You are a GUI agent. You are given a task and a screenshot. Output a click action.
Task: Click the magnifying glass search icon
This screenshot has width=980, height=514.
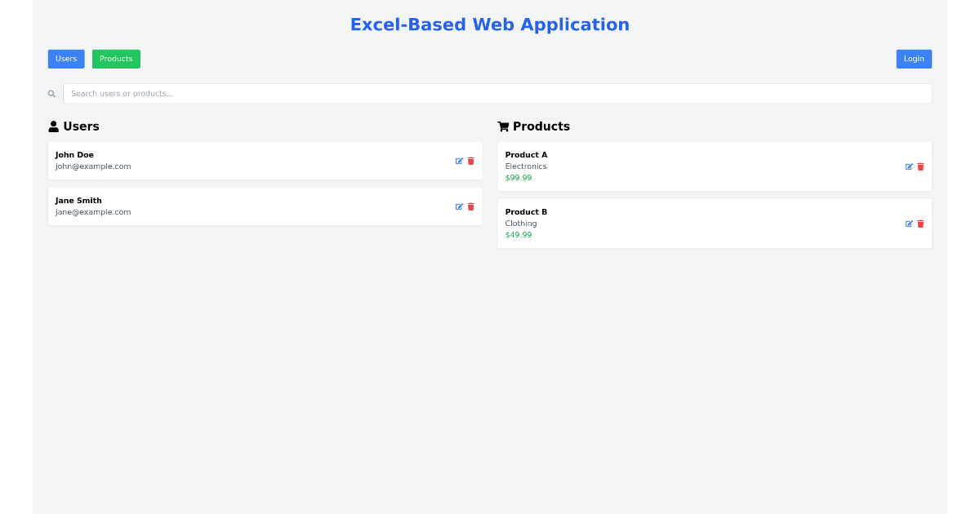pos(51,93)
